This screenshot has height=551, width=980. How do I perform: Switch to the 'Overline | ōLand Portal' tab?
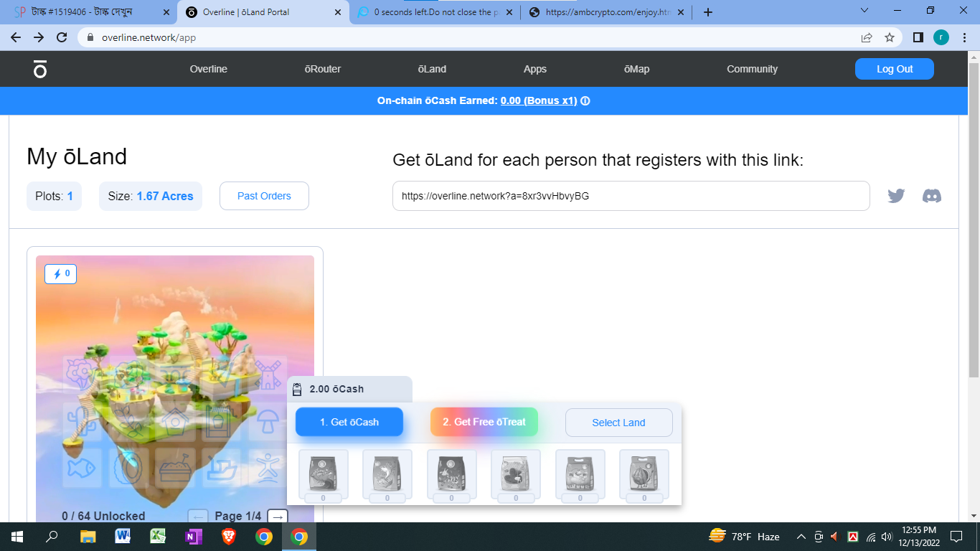coord(263,12)
